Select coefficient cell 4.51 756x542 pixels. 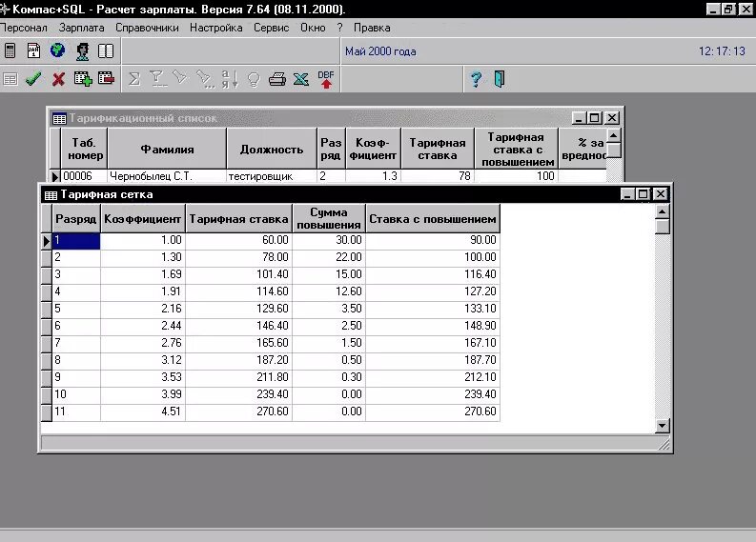pyautogui.click(x=143, y=412)
